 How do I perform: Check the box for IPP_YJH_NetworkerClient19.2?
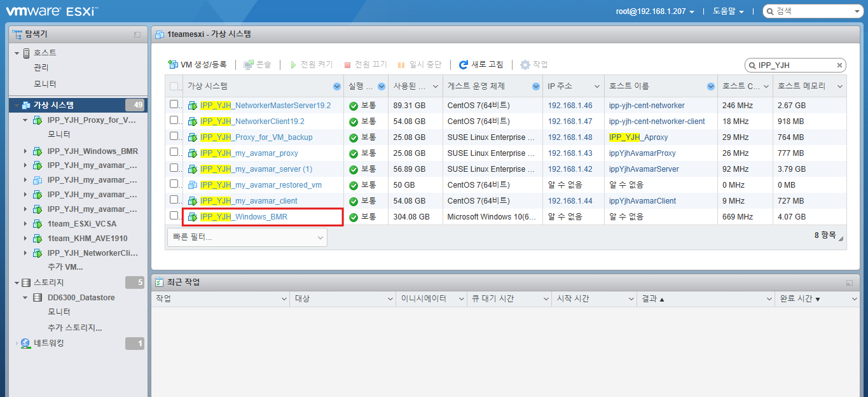pos(174,120)
